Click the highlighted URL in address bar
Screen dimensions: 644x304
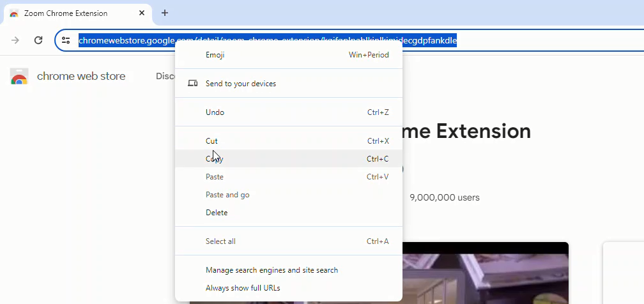[121, 41]
